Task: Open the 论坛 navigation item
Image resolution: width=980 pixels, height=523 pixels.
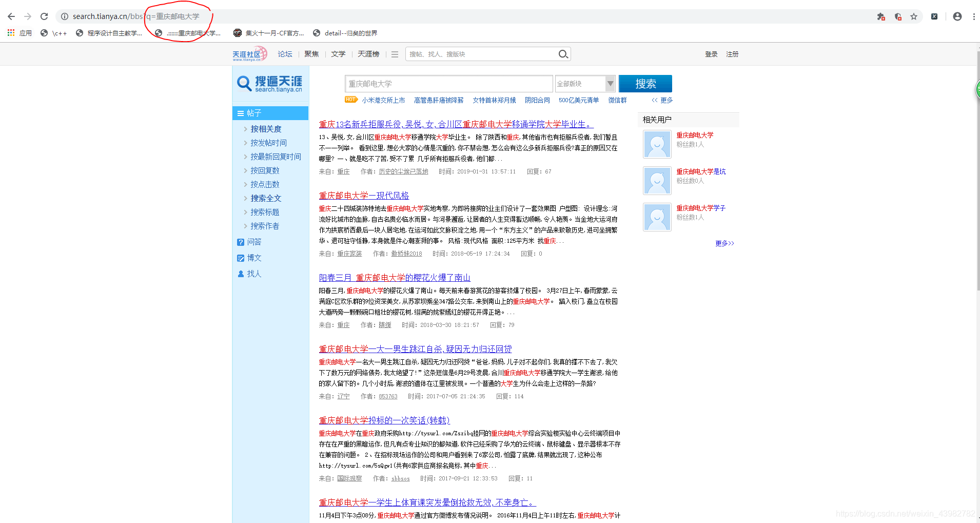Action: 285,54
